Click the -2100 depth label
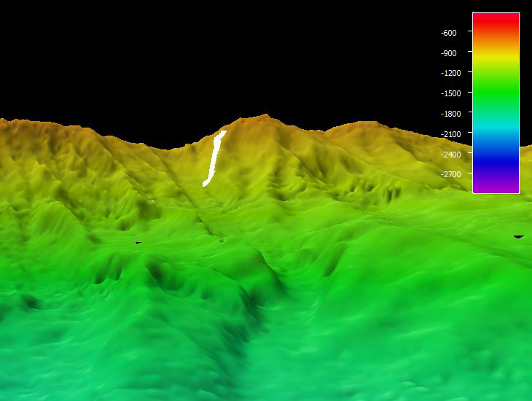Viewport: 532px width, 401px height. 450,134
